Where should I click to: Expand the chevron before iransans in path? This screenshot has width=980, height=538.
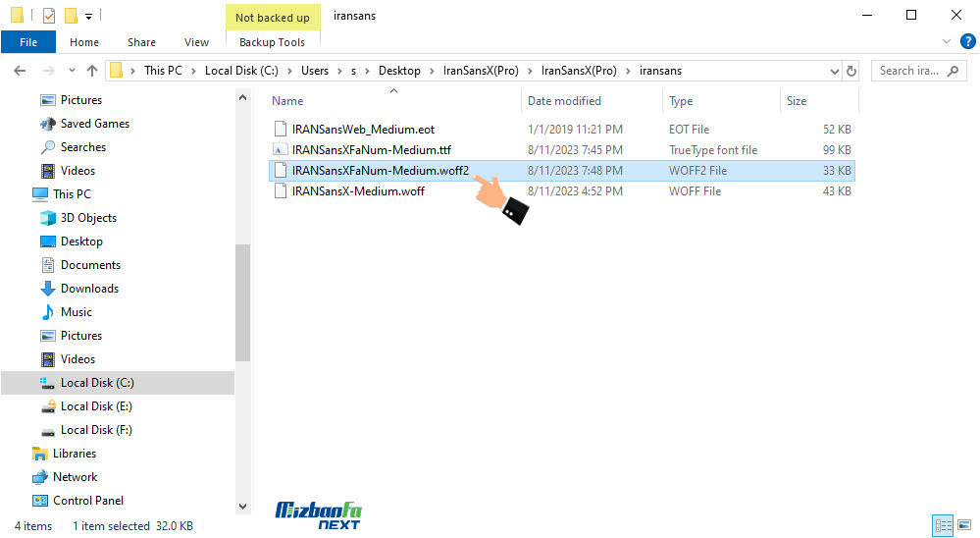click(x=628, y=72)
